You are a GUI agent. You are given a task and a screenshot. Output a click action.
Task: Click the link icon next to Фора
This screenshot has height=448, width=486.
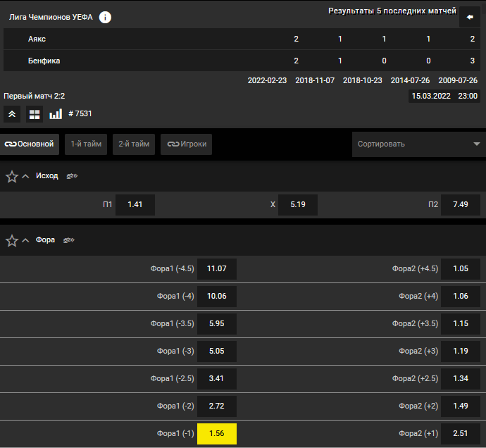[x=69, y=240]
